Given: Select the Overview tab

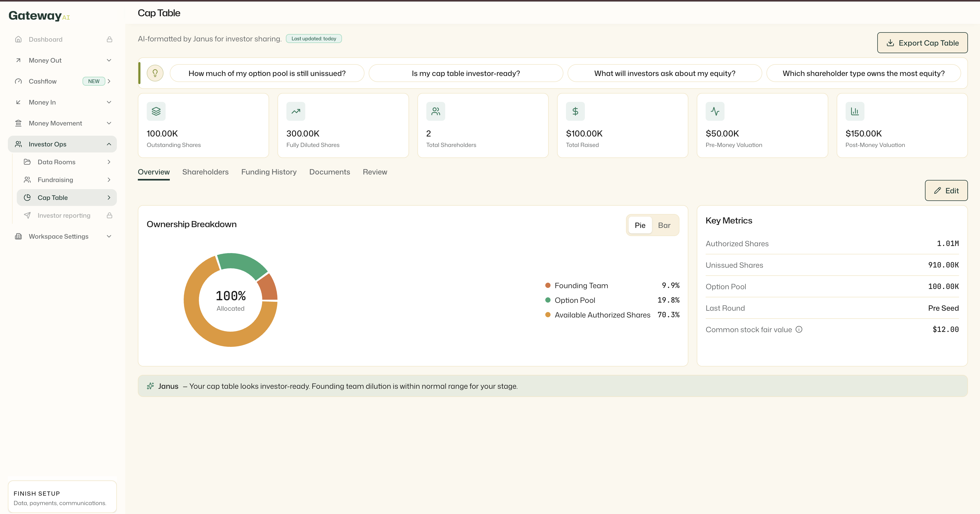Looking at the screenshot, I should pyautogui.click(x=154, y=172).
